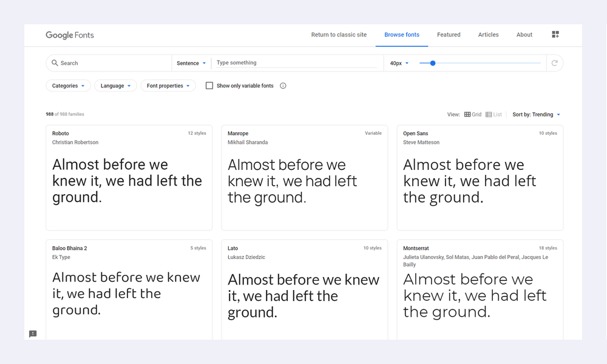
Task: Open variable fonts info icon
Action: (283, 86)
